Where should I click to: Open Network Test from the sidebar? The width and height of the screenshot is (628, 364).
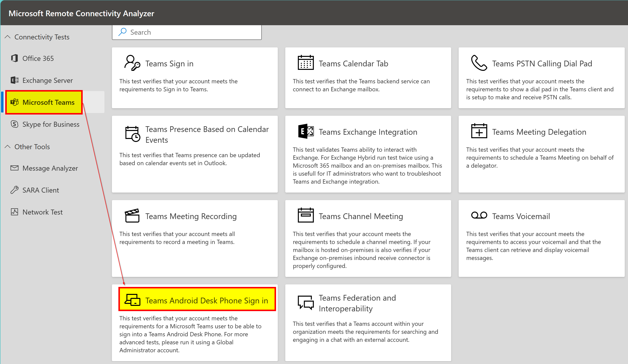coord(42,212)
